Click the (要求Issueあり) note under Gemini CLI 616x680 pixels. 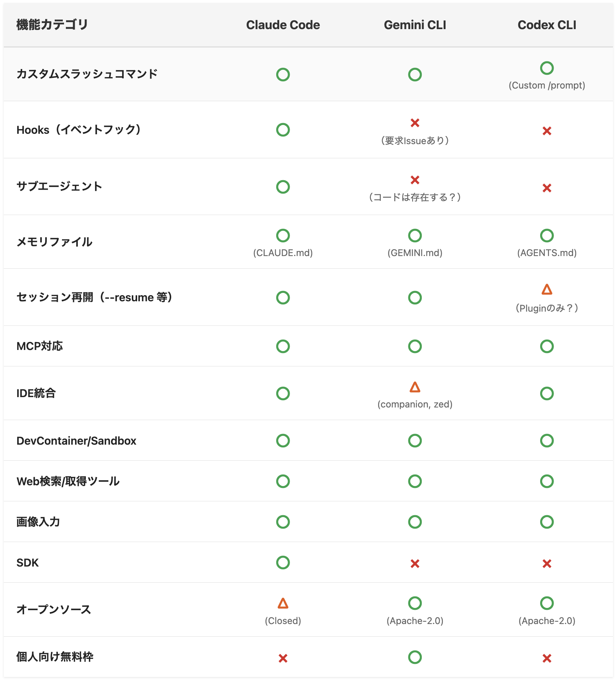click(x=414, y=141)
